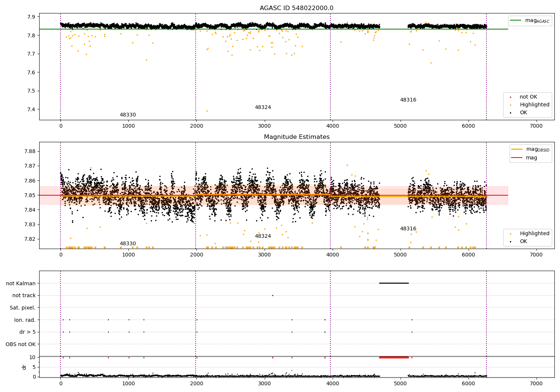Click the 48330 annotation in the middle plot

click(x=128, y=244)
